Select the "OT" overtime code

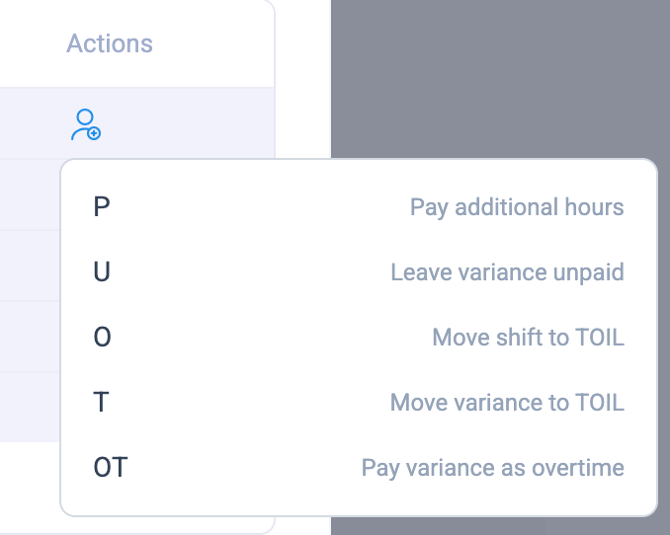110,468
